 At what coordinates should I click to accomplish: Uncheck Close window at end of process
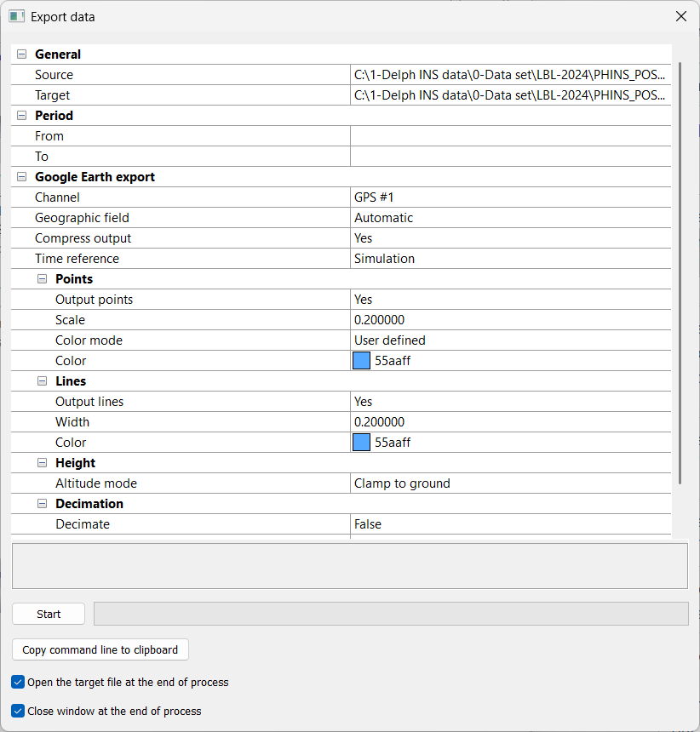pos(19,711)
